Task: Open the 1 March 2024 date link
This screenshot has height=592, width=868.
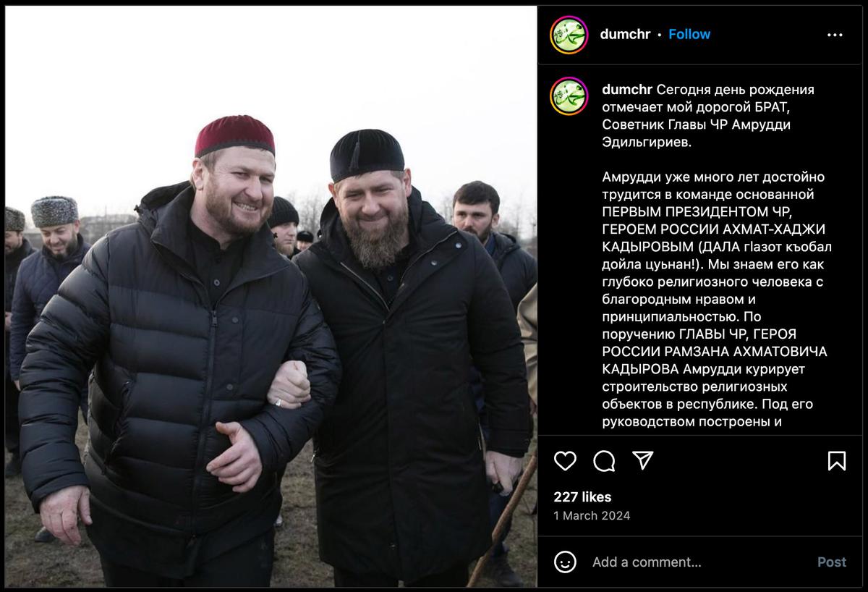Action: [x=592, y=516]
